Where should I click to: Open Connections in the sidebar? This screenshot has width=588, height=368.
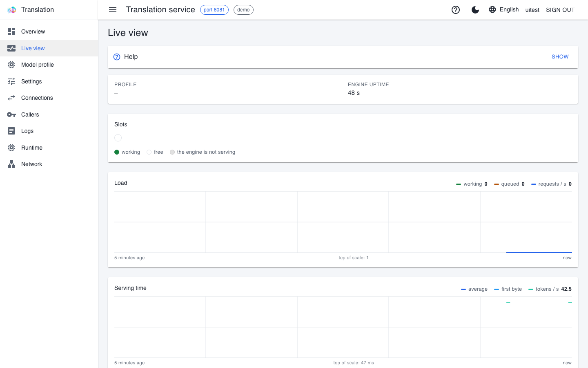click(x=49, y=98)
